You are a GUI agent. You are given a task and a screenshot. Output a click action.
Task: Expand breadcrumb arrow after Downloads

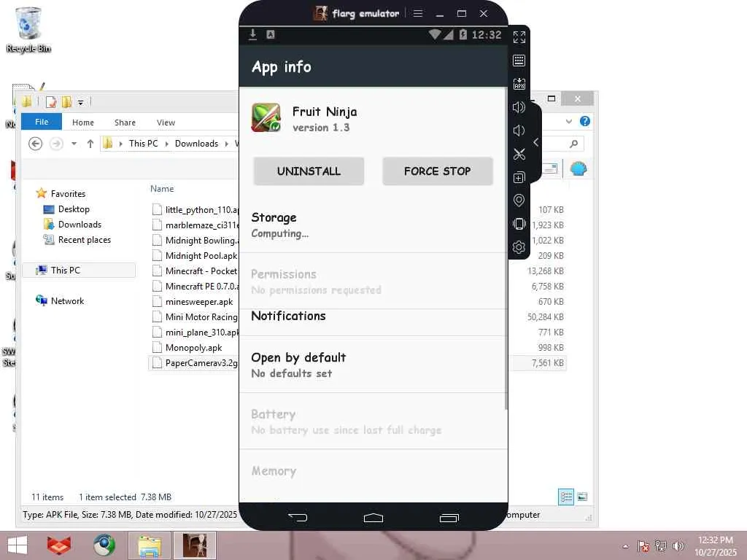(227, 144)
